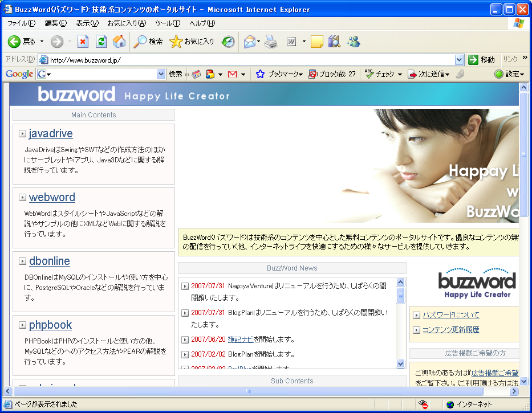Open address bar dropdown arrow
The width and height of the screenshot is (532, 413).
459,60
